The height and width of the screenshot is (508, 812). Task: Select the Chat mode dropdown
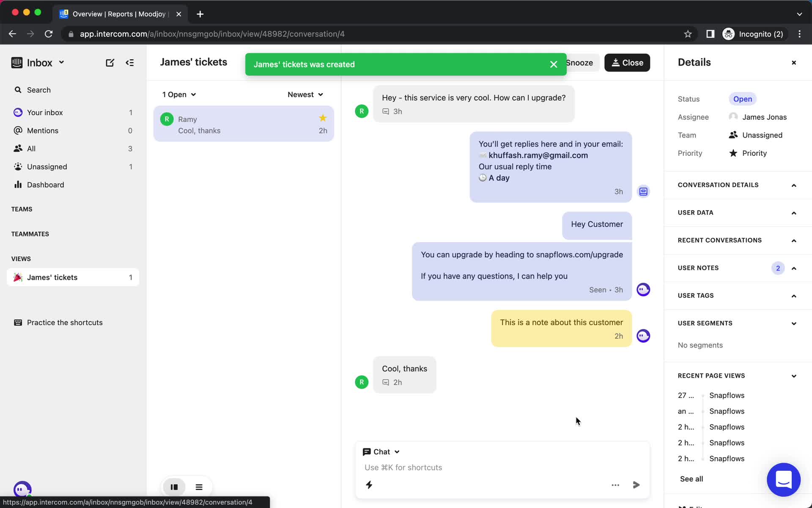380,451
